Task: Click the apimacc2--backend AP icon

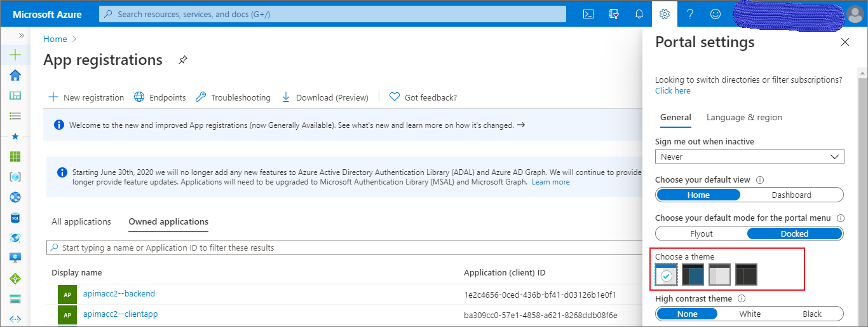Action: tap(67, 295)
